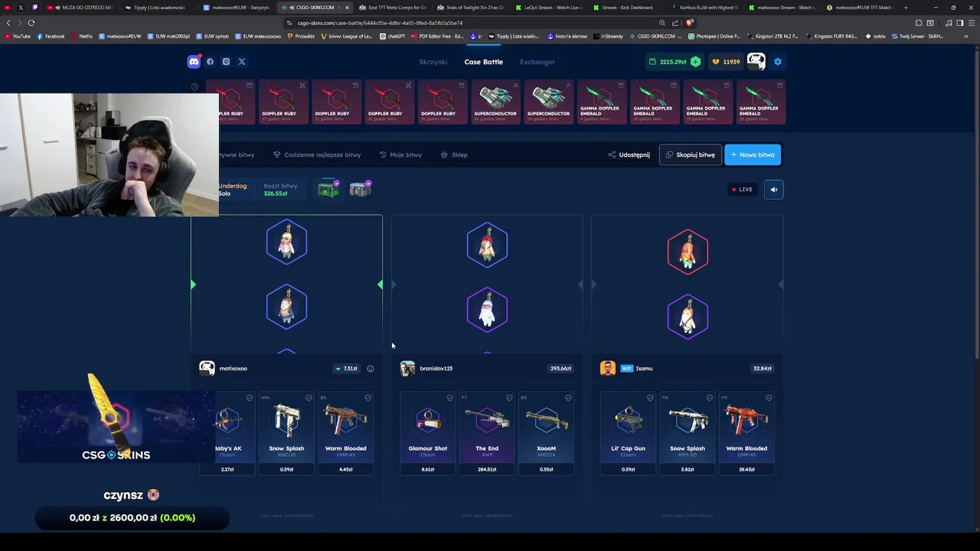
Task: Click the LIVE indicator badge
Action: [x=742, y=189]
